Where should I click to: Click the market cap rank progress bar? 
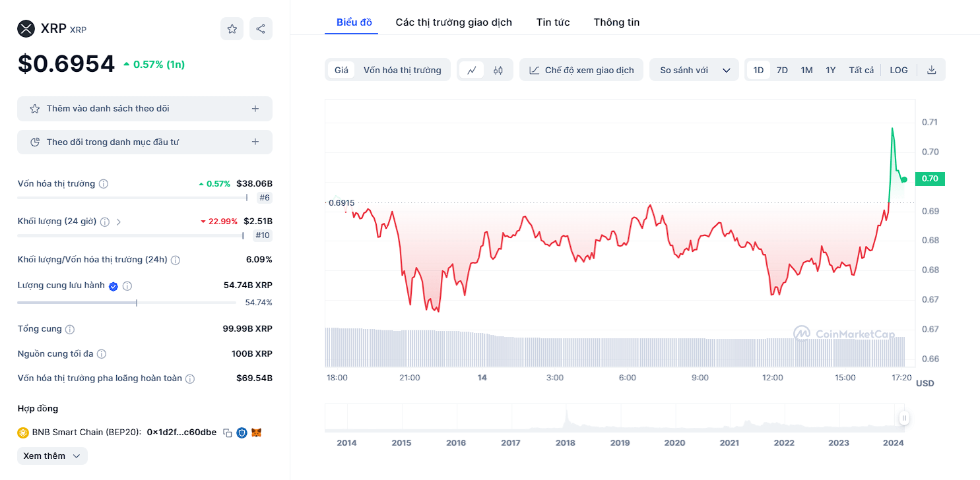(x=133, y=198)
